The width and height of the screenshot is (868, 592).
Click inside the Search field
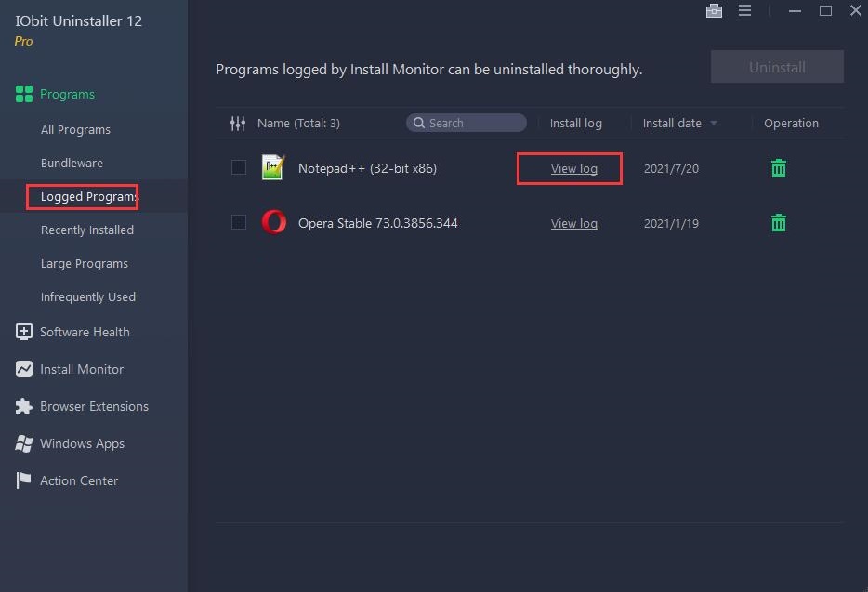(x=466, y=122)
